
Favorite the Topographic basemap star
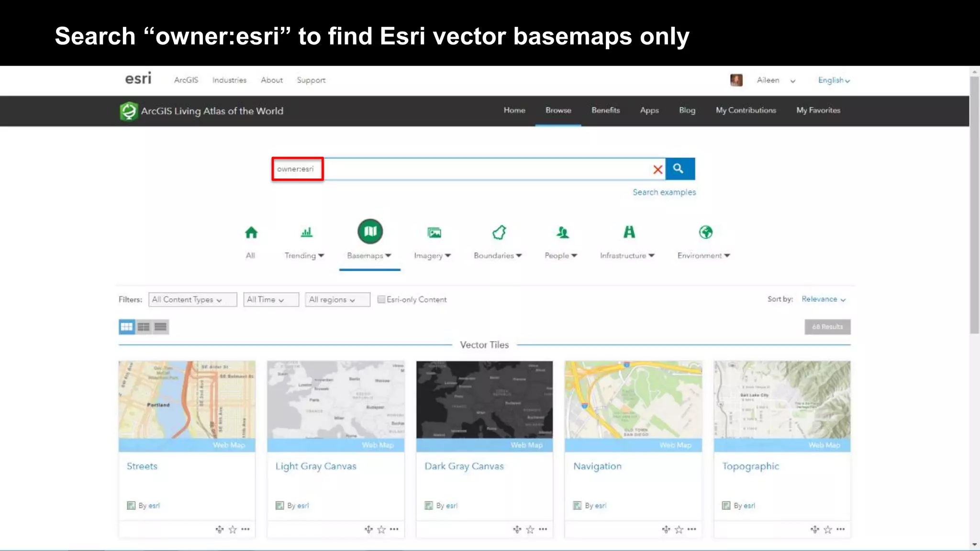(828, 529)
